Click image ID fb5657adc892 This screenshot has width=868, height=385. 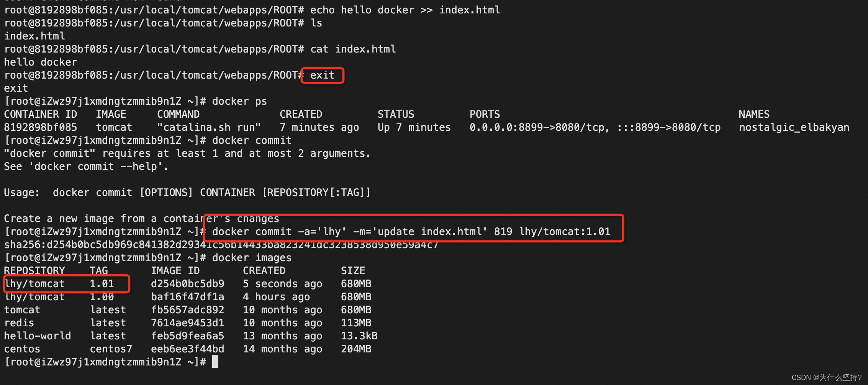(187, 310)
